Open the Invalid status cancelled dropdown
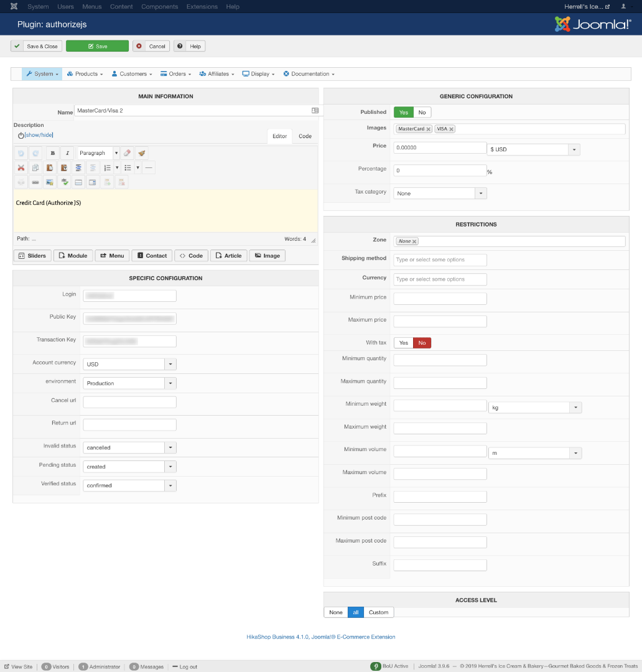The height and width of the screenshot is (672, 642). (x=129, y=448)
